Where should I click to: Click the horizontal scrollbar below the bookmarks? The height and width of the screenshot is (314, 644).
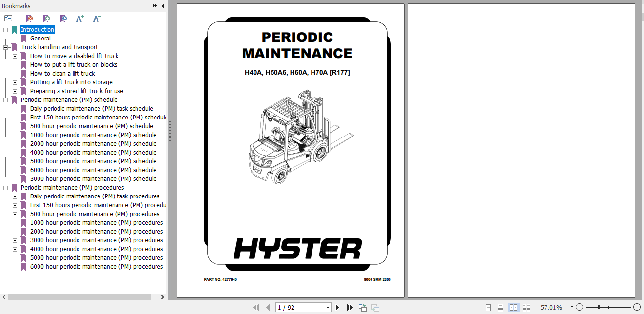pos(80,296)
